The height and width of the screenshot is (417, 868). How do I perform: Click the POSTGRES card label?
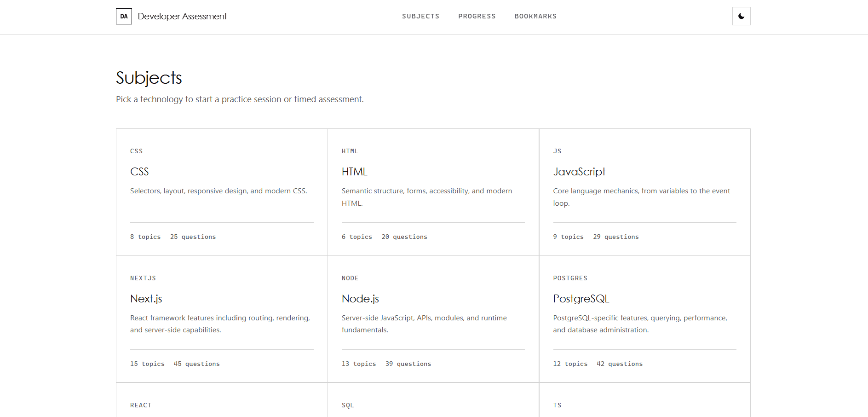coord(570,278)
